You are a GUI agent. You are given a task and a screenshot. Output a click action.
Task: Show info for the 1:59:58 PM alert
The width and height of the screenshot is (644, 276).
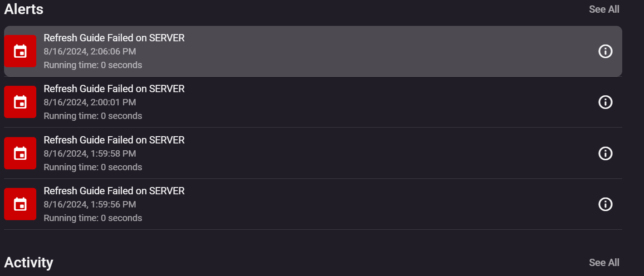(x=605, y=153)
